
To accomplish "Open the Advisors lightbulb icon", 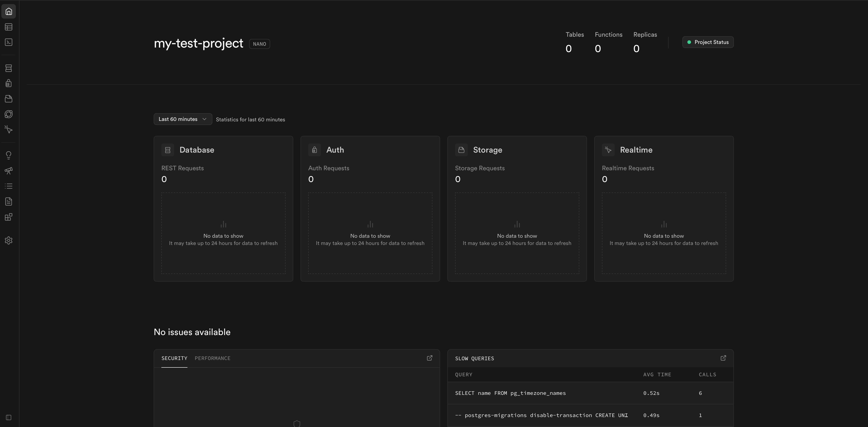I will tap(9, 155).
